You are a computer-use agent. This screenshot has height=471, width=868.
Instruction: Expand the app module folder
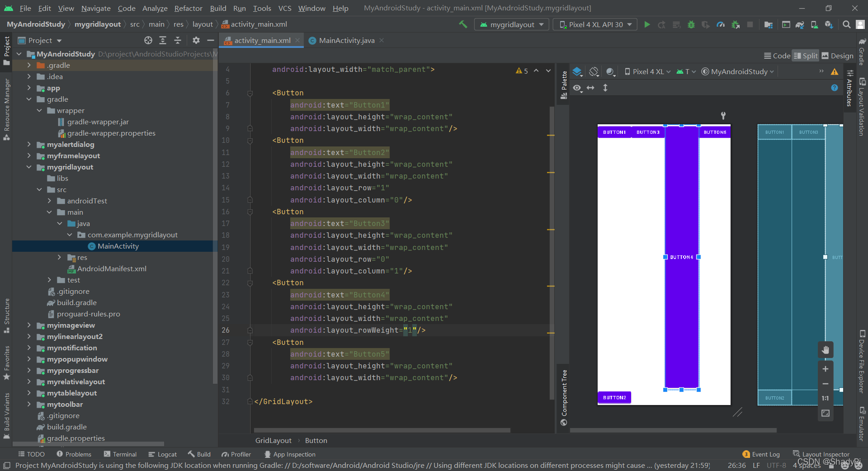(x=29, y=88)
